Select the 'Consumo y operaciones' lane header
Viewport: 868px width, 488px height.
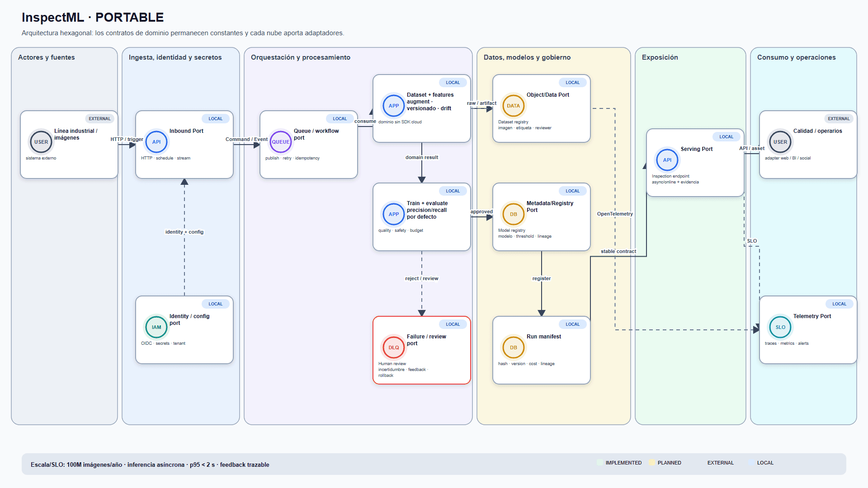point(797,57)
